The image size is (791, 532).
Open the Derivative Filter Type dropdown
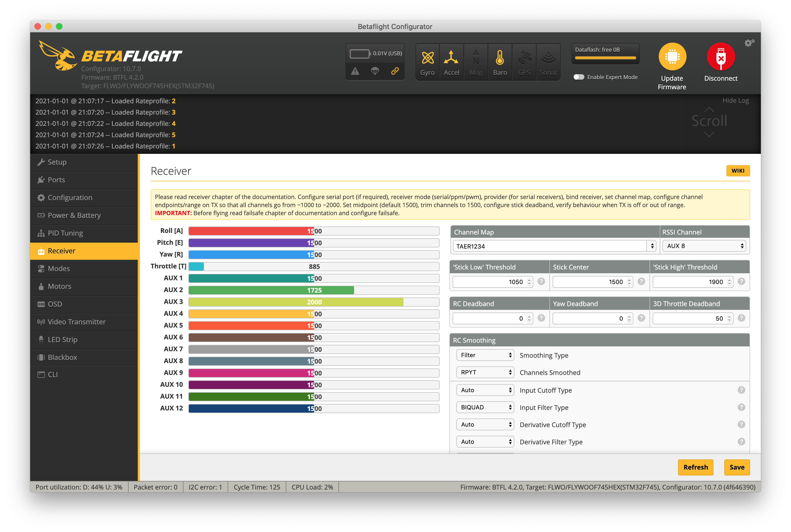coord(485,442)
